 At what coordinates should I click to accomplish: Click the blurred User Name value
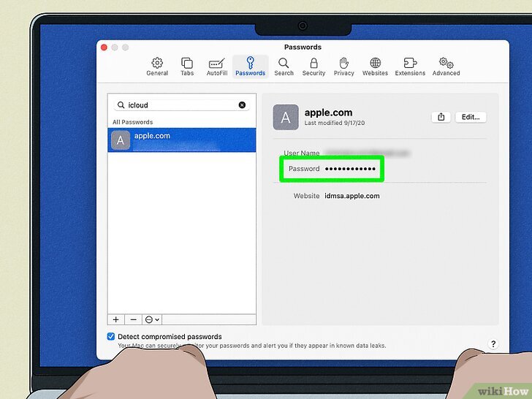[368, 153]
